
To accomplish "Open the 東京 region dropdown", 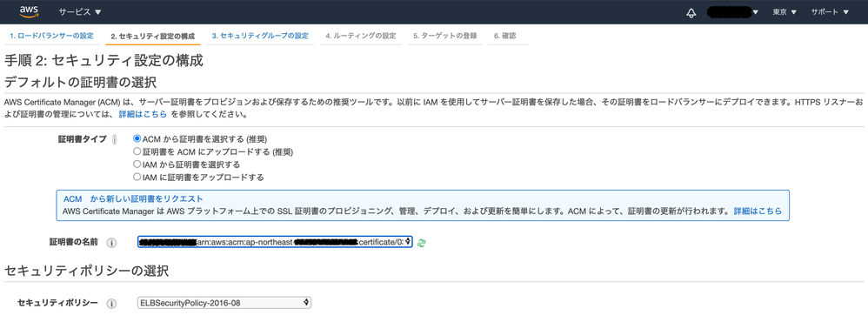I will pos(785,12).
